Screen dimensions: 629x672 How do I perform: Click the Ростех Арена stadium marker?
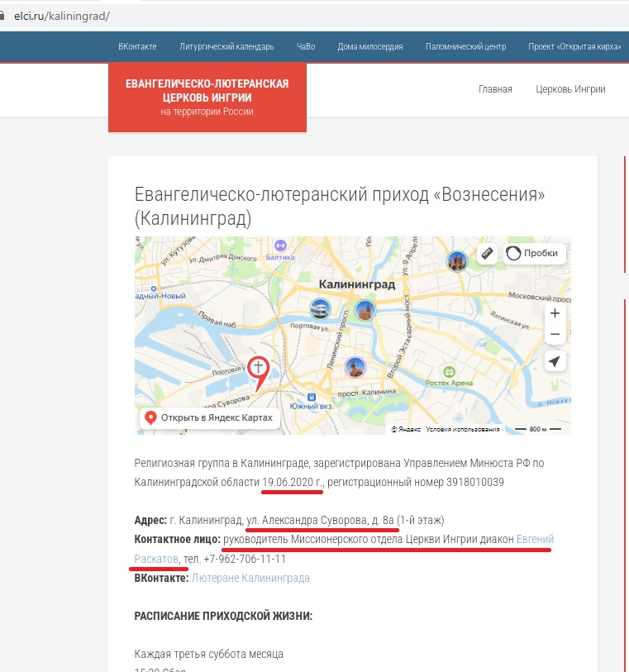[x=450, y=372]
